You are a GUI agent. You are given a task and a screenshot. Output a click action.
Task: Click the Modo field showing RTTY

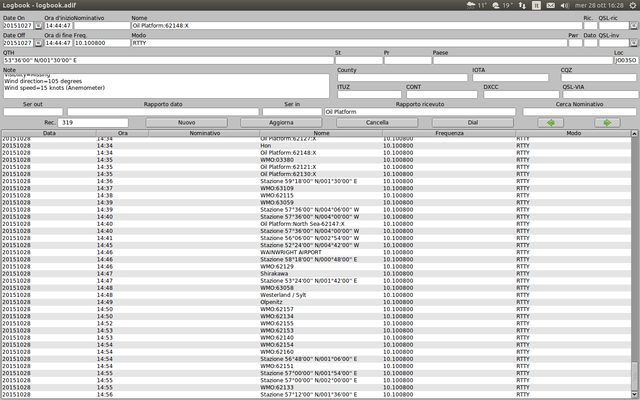coord(349,43)
